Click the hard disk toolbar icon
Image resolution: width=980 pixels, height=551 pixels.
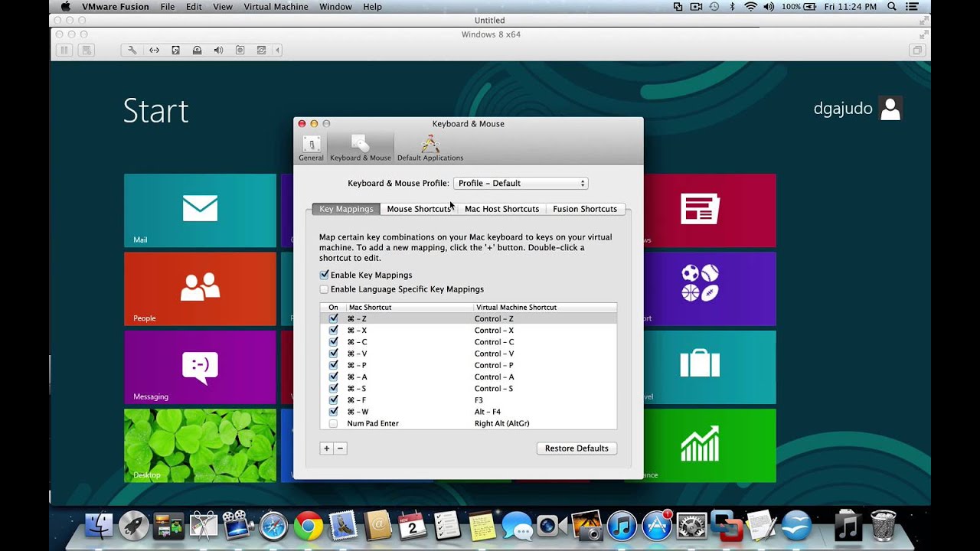click(175, 50)
